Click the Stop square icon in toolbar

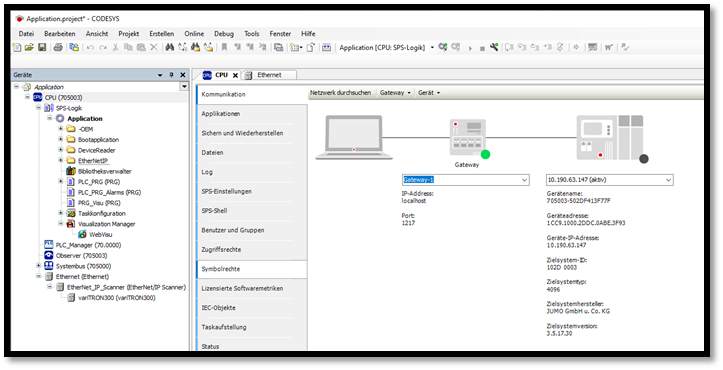point(482,48)
